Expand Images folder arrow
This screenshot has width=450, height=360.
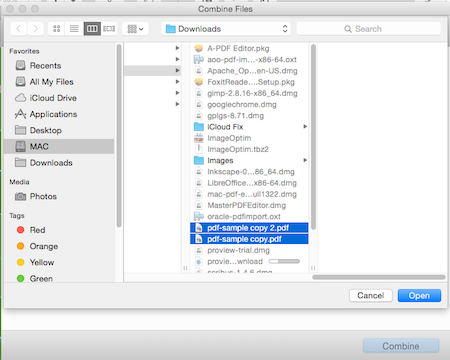coord(305,160)
